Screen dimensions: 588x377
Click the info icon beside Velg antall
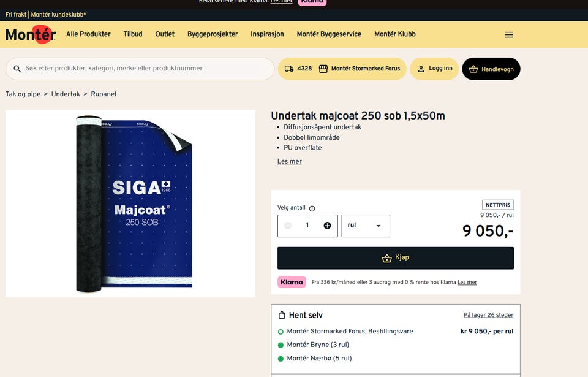312,208
